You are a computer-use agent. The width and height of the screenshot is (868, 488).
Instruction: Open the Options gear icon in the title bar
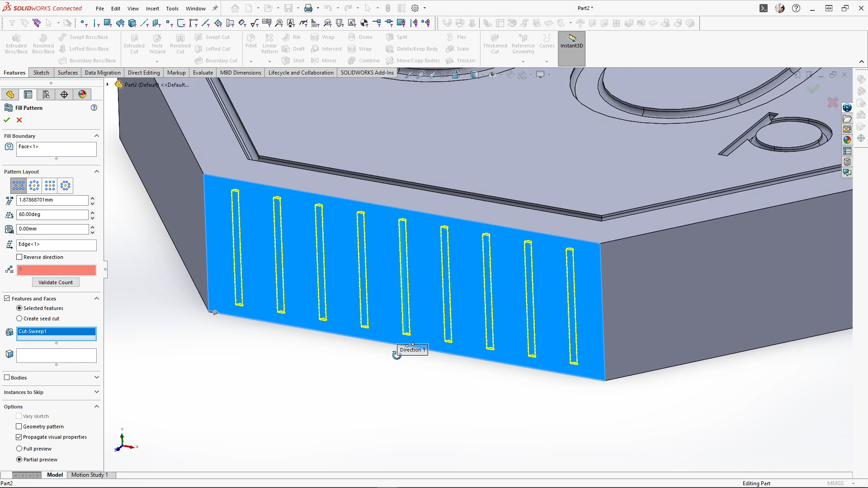pos(415,8)
